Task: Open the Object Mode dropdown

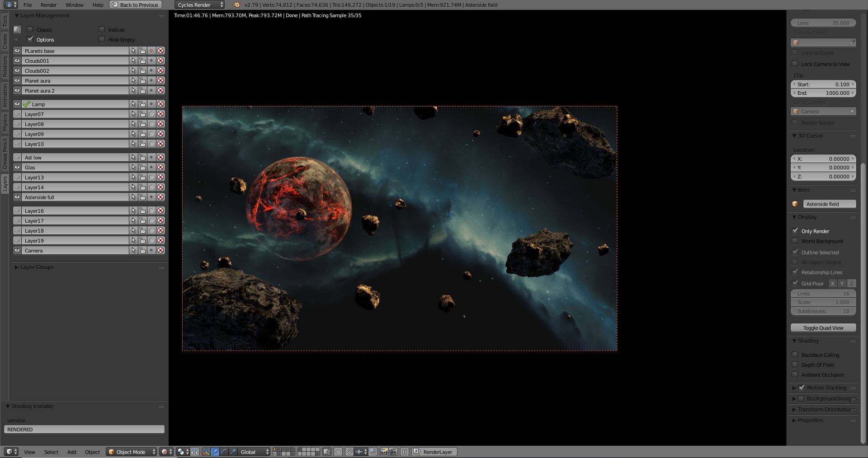Action: pos(132,452)
